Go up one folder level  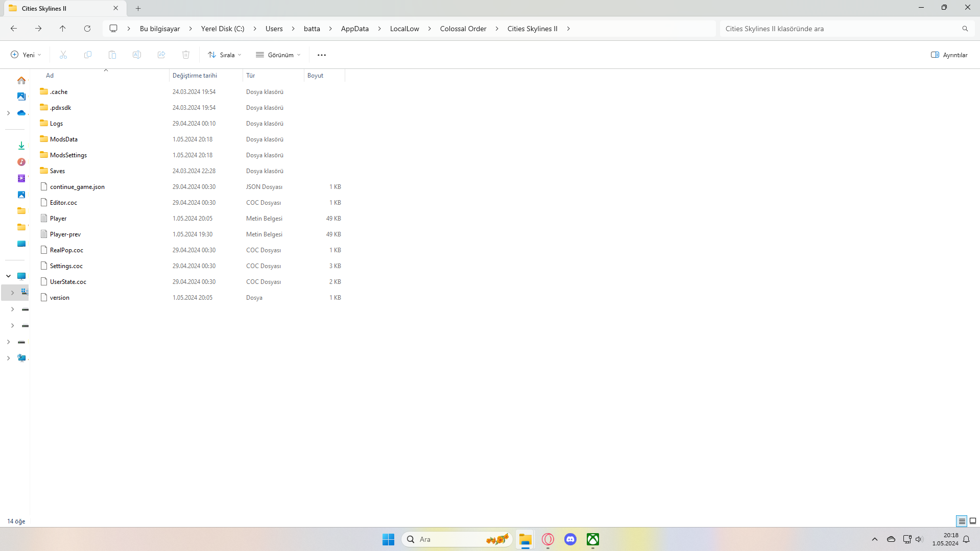63,29
